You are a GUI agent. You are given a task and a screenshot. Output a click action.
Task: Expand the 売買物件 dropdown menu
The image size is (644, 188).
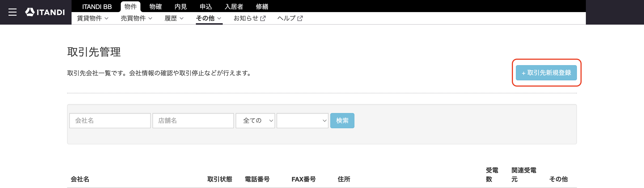136,18
